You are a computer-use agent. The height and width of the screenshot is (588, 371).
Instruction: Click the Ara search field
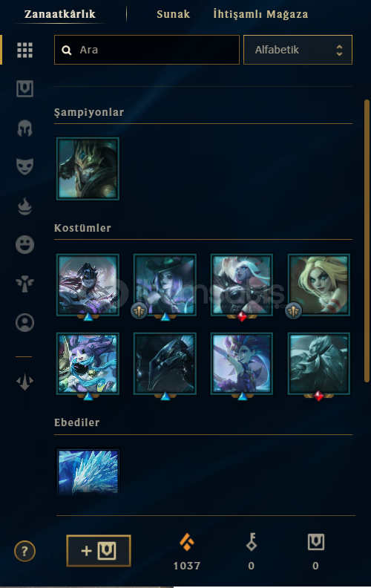pos(147,50)
